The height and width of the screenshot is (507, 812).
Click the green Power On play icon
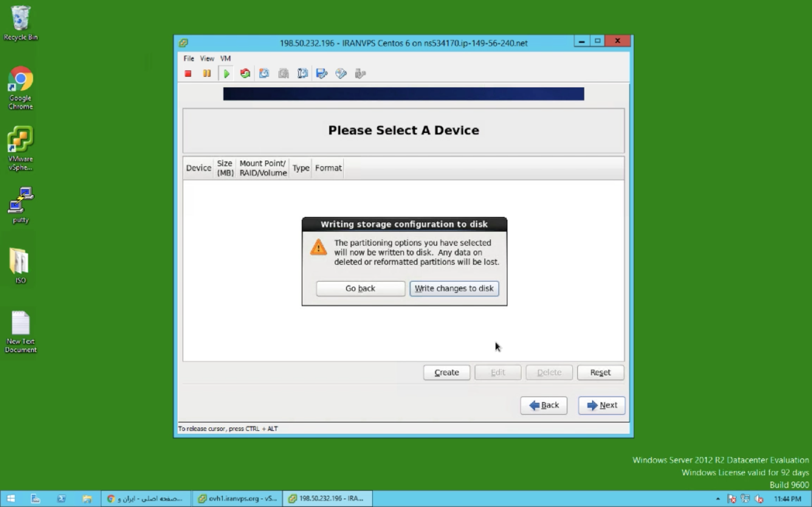click(226, 74)
